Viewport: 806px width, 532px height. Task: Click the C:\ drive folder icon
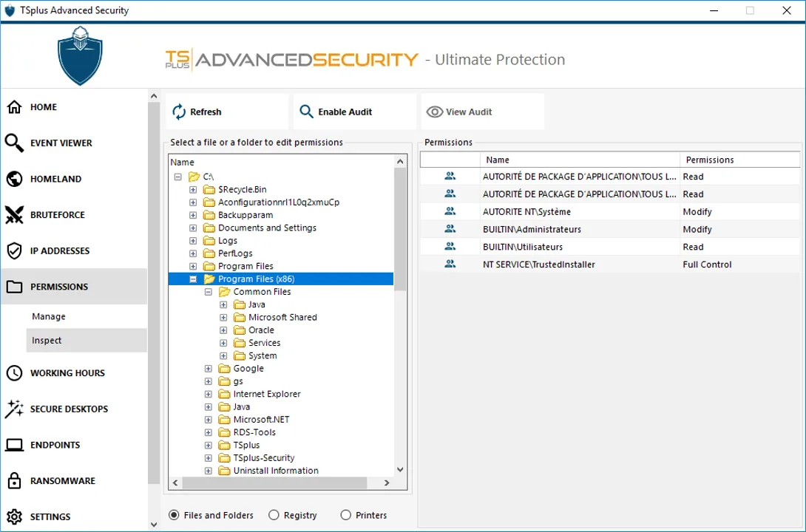click(x=194, y=177)
